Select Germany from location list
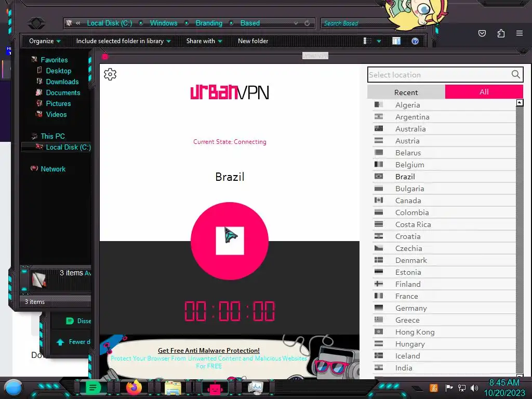 click(444, 308)
